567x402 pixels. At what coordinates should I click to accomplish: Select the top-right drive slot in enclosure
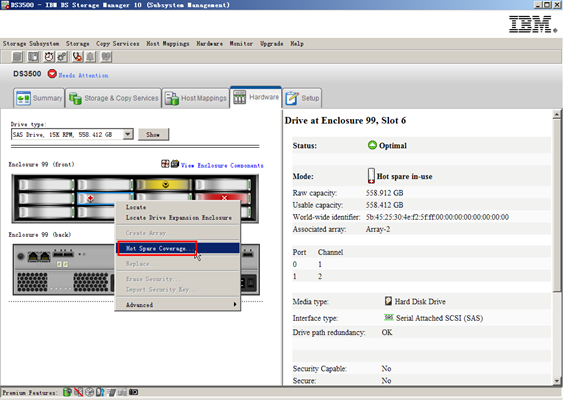223,185
